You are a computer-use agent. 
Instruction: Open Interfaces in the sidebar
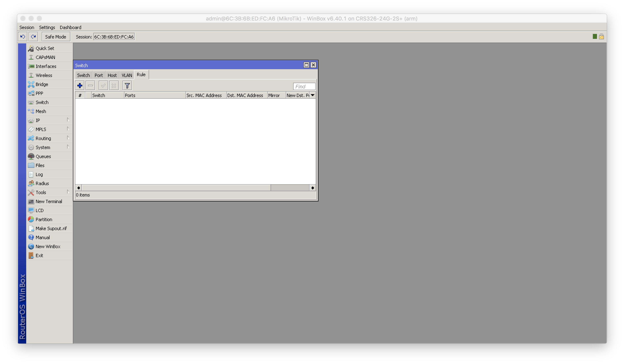tap(46, 66)
